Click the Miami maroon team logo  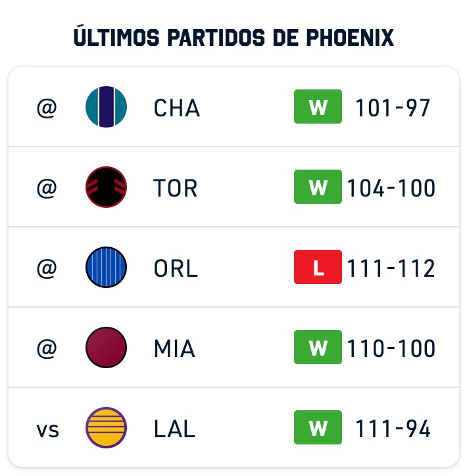pos(107,347)
